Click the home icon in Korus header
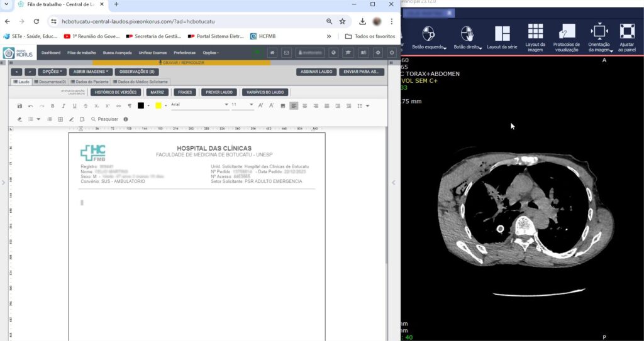644x341 pixels. 272,53
